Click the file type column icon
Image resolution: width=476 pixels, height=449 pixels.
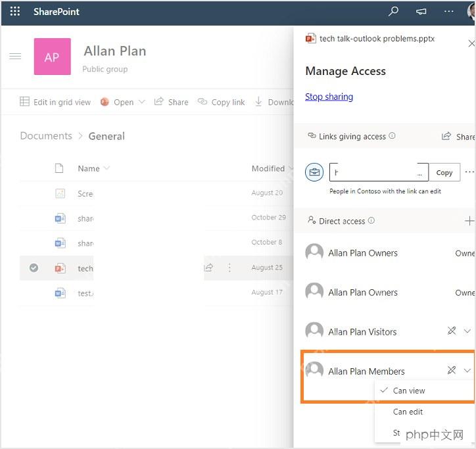coord(59,168)
